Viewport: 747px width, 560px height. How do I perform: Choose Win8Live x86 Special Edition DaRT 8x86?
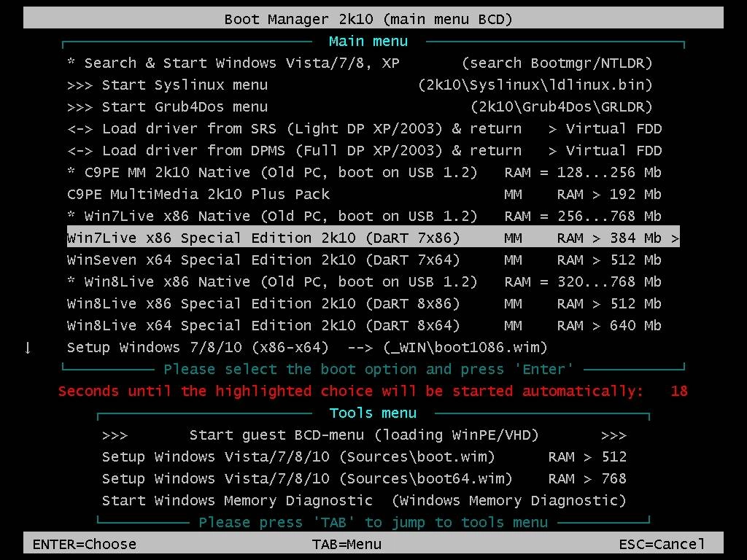tap(365, 304)
